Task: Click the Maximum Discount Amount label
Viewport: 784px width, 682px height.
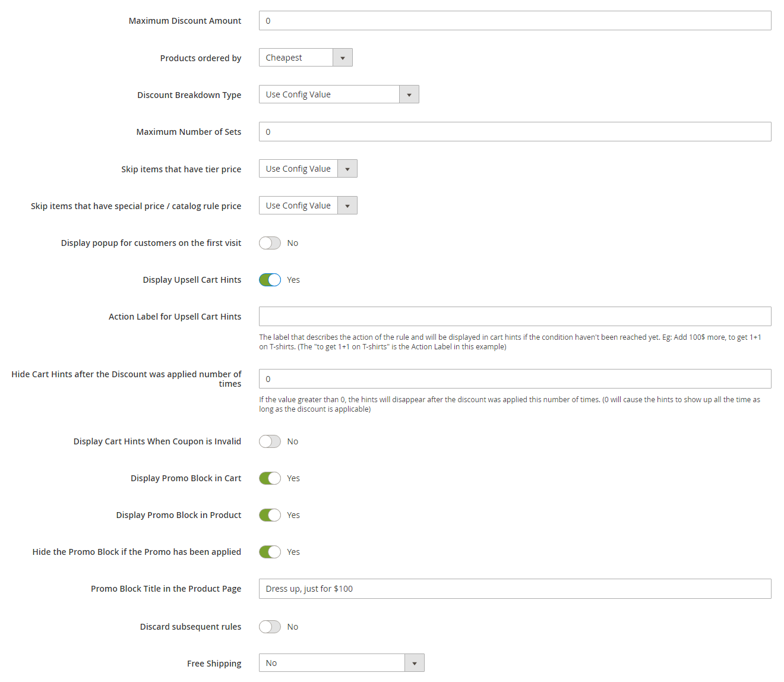Action: pos(185,21)
